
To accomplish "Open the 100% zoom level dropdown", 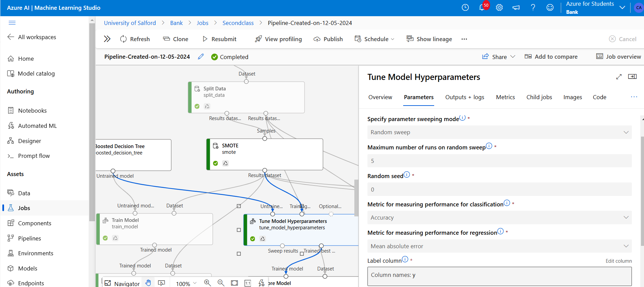I will coord(186,284).
